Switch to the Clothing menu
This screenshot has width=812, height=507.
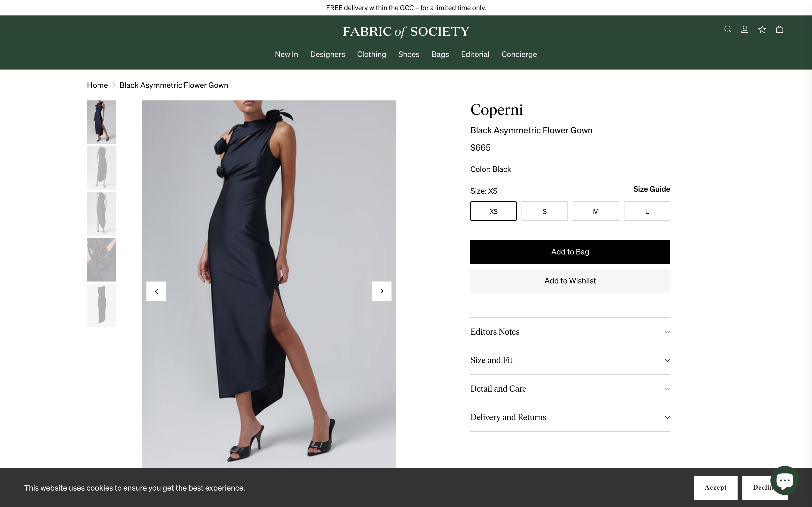point(371,54)
